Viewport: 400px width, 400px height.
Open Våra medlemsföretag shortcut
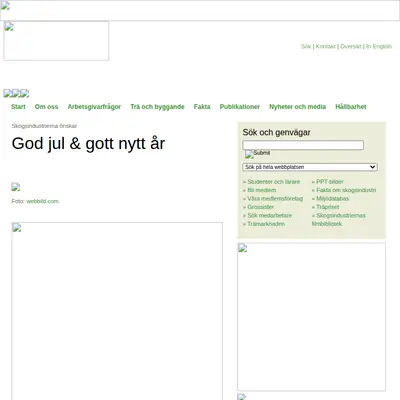point(275,198)
